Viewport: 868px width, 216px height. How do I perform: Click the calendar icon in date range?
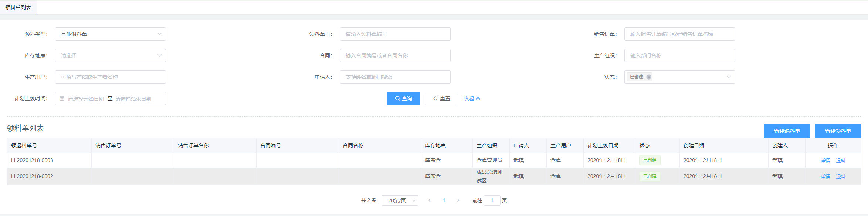click(62, 98)
